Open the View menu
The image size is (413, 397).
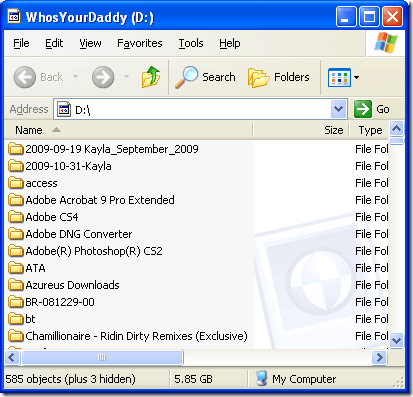pos(90,43)
